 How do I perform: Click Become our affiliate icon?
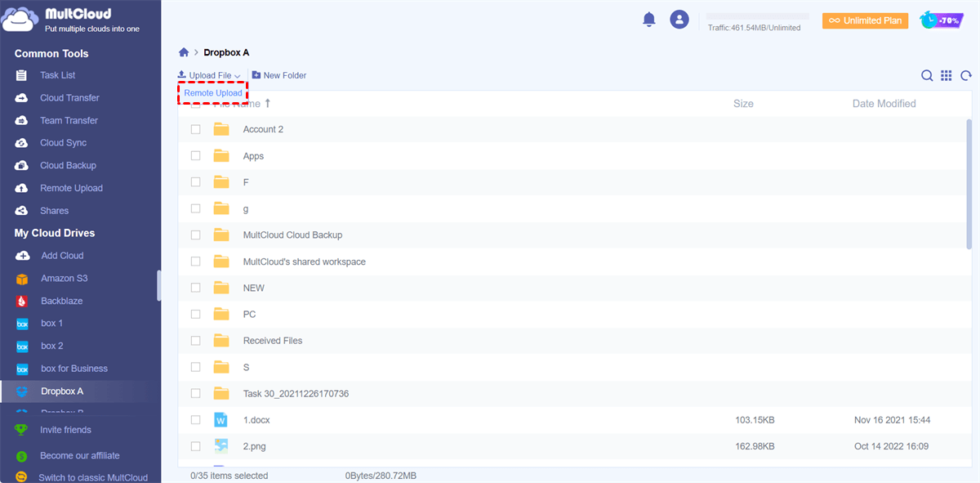[x=21, y=456]
